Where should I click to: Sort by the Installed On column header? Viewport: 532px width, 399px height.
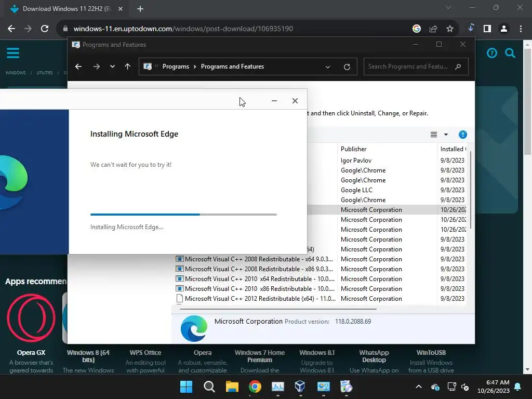pyautogui.click(x=452, y=149)
